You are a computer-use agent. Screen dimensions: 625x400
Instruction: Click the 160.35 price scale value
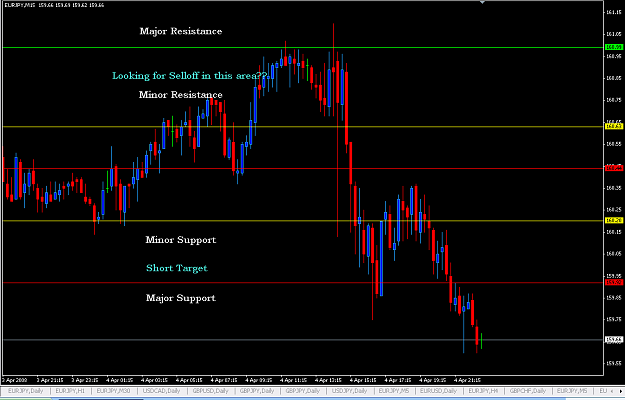(614, 188)
